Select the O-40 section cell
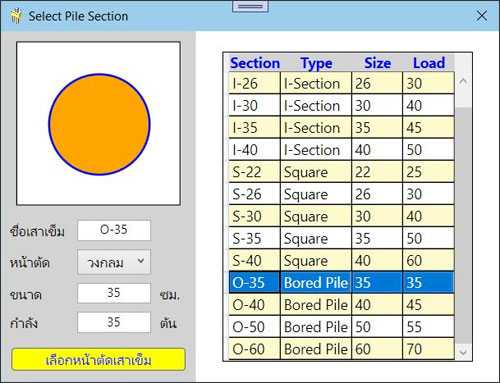This screenshot has height=383, width=500. (x=255, y=305)
